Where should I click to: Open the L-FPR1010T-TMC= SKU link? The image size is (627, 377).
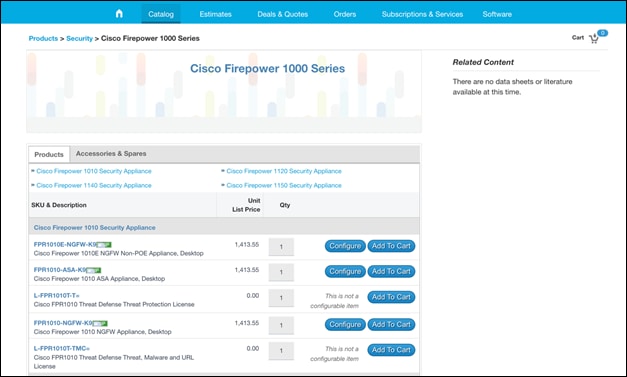pyautogui.click(x=62, y=348)
